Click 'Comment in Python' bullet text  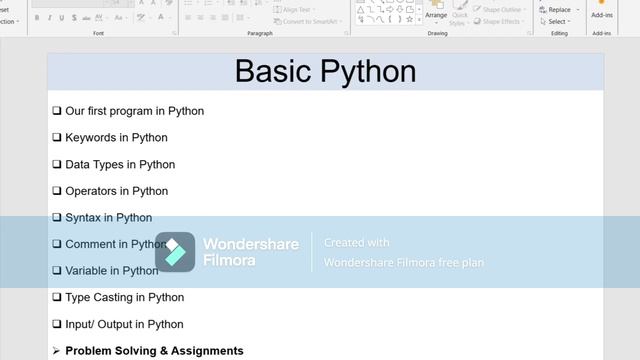tap(116, 244)
